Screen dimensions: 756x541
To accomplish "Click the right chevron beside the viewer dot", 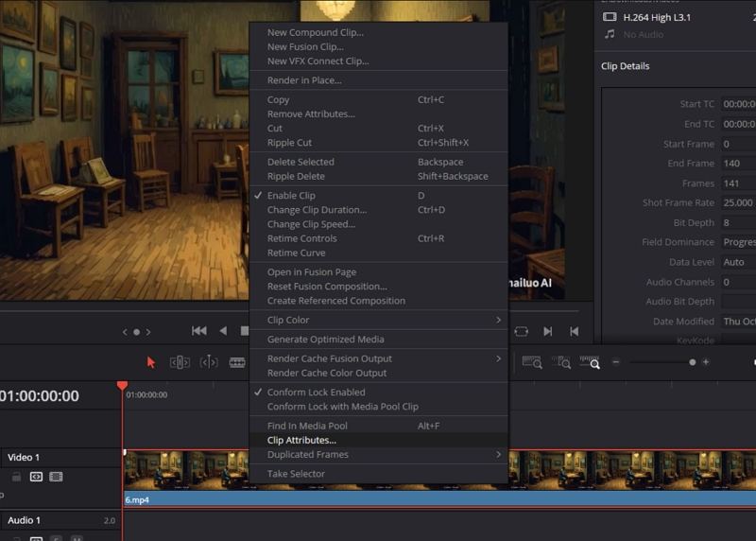I will point(148,332).
